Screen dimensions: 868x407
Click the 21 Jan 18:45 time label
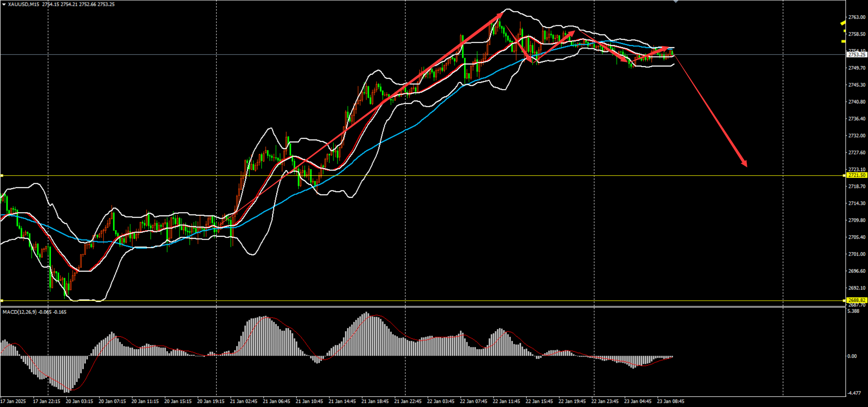[x=375, y=401]
